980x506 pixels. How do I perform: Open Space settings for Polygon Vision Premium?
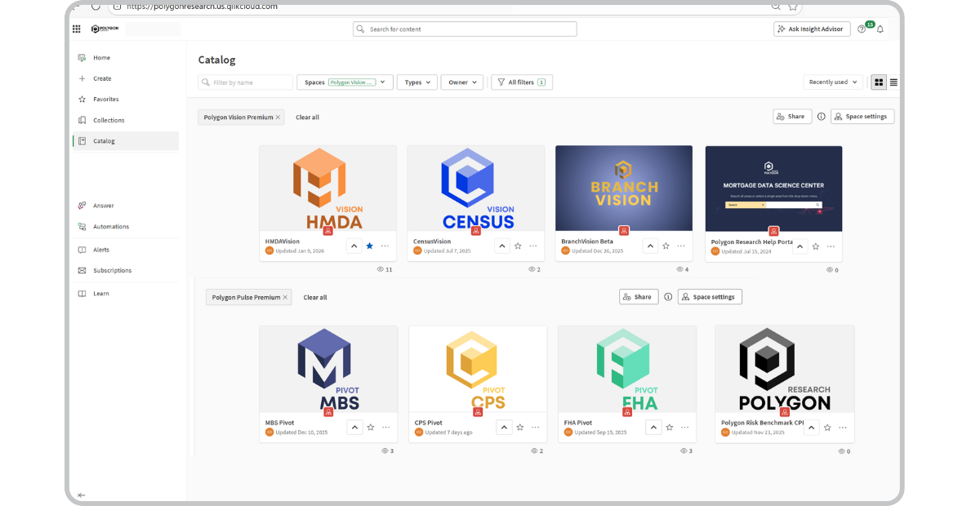(862, 116)
